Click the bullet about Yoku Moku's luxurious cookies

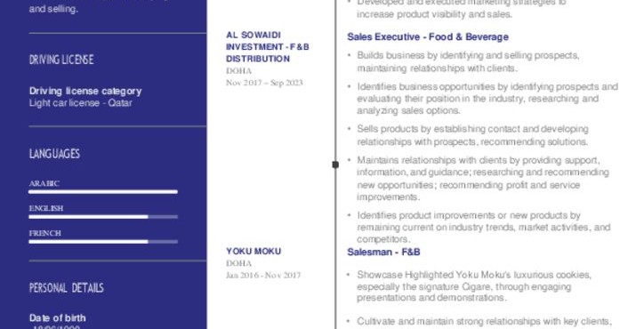474,285
